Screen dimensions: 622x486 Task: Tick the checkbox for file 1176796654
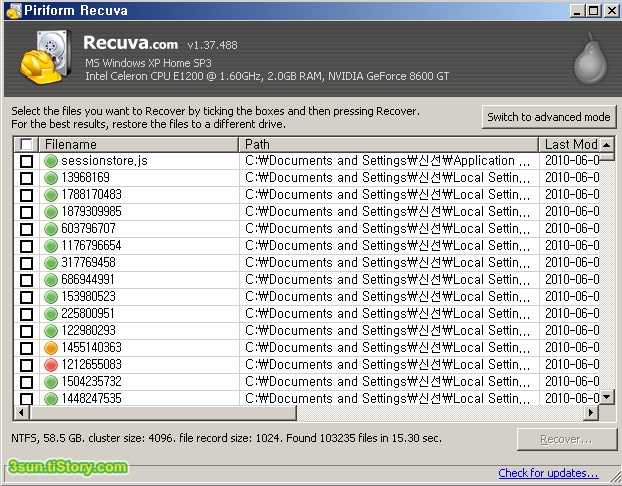(27, 246)
